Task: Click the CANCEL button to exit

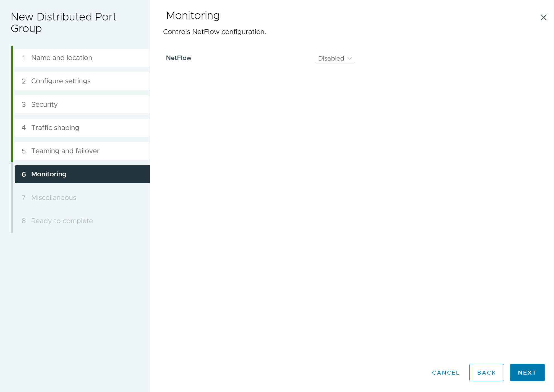Action: 446,373
